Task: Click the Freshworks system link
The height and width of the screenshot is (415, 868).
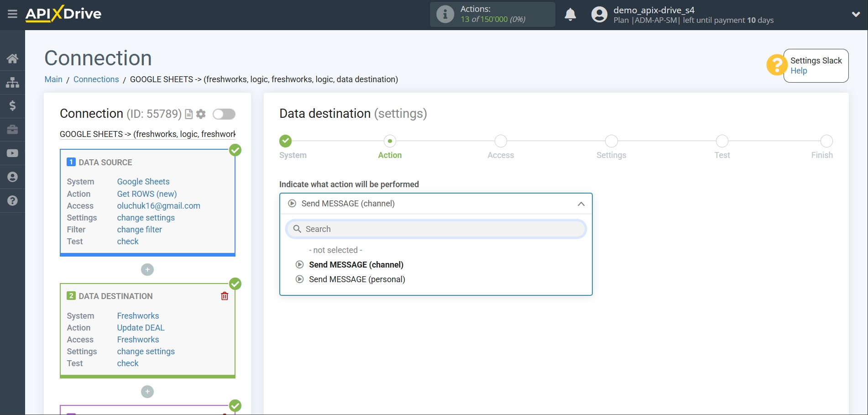Action: pos(138,316)
